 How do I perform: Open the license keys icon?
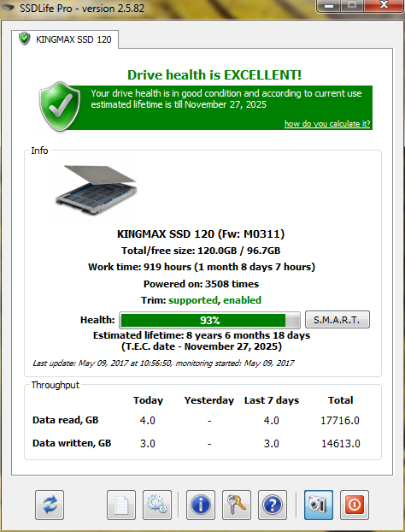tap(237, 505)
